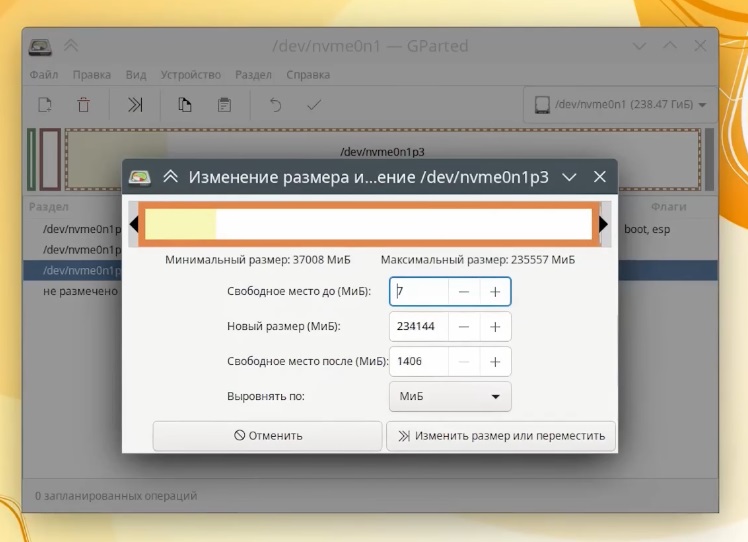The height and width of the screenshot is (542, 748).
Task: Open the align to МиБ dropdown
Action: 450,396
